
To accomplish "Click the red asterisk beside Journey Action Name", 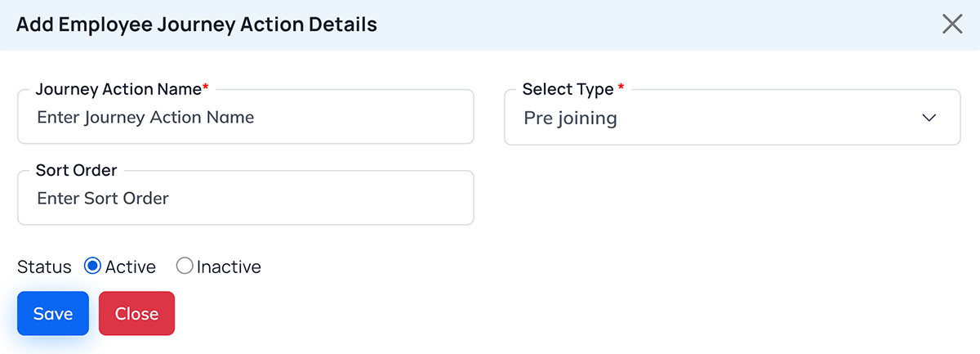I will (x=206, y=87).
